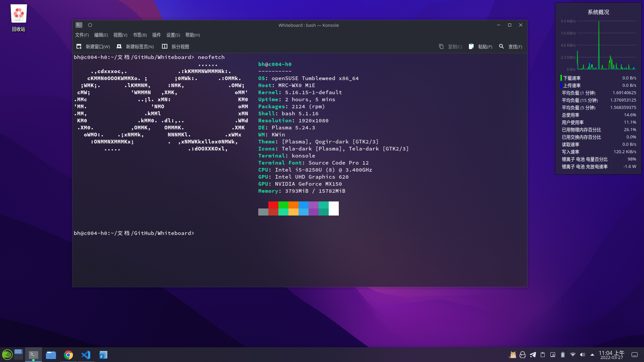Viewport: 644px width, 362px height.
Task: Click 上传速率 row in system widget
Action: point(598,85)
